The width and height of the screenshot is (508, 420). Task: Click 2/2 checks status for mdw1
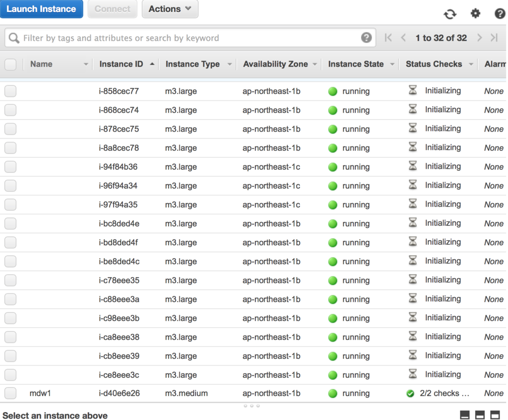444,393
